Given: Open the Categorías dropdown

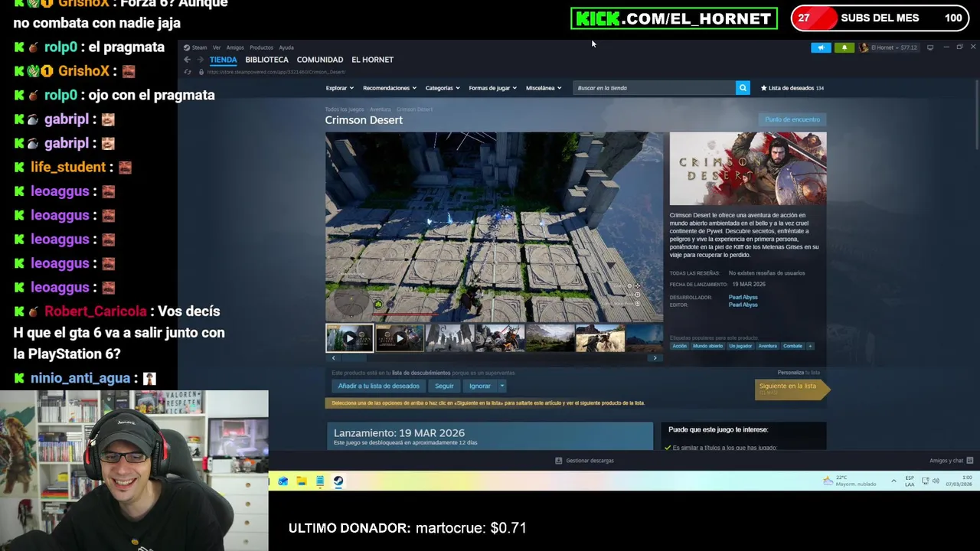Looking at the screenshot, I should pyautogui.click(x=443, y=88).
